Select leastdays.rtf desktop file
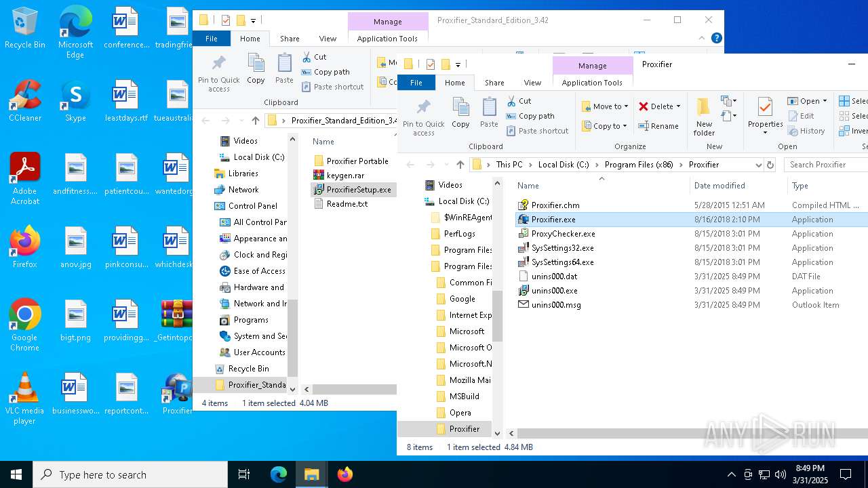The image size is (868, 488). [x=126, y=100]
